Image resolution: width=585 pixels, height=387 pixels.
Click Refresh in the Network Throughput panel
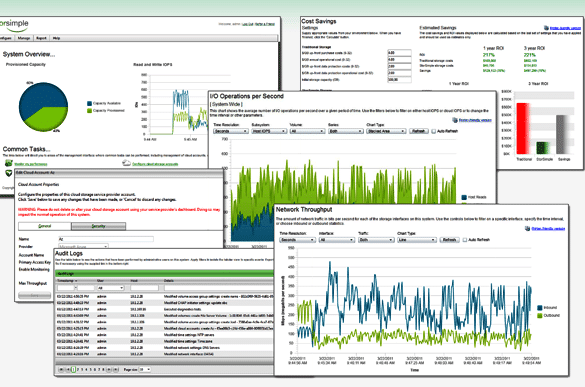[449, 240]
